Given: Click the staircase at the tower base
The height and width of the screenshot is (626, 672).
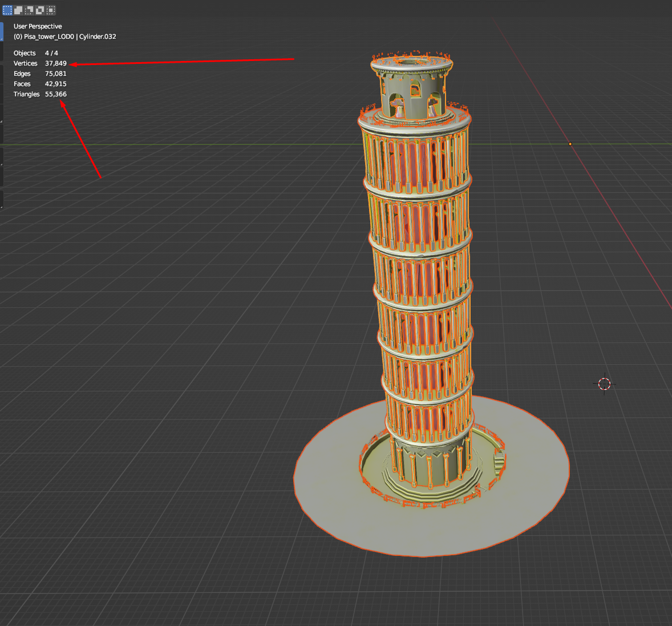Looking at the screenshot, I should click(x=499, y=462).
